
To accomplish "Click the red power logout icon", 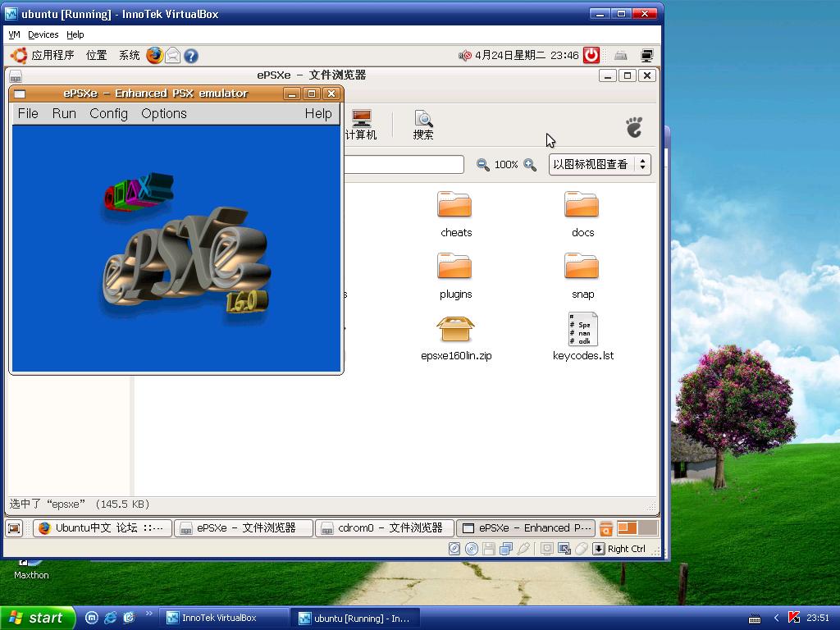I will point(591,55).
